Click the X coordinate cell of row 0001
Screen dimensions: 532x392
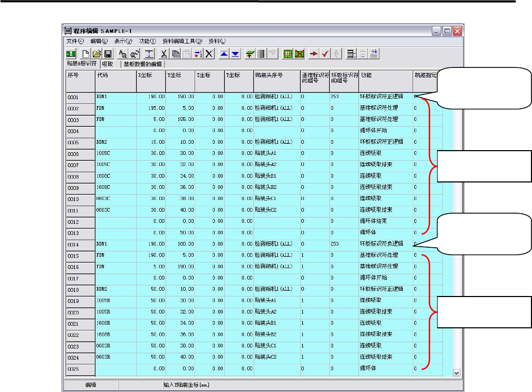pos(151,98)
